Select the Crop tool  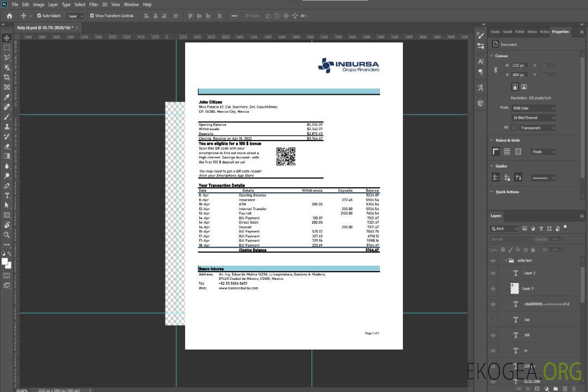click(7, 77)
